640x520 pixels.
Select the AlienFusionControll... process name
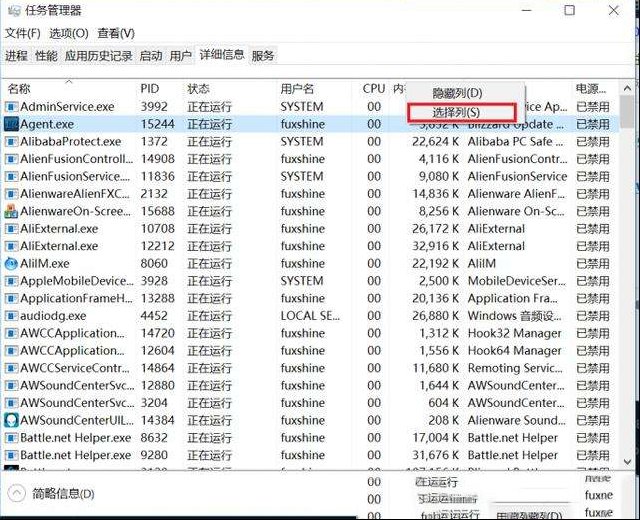[76, 159]
